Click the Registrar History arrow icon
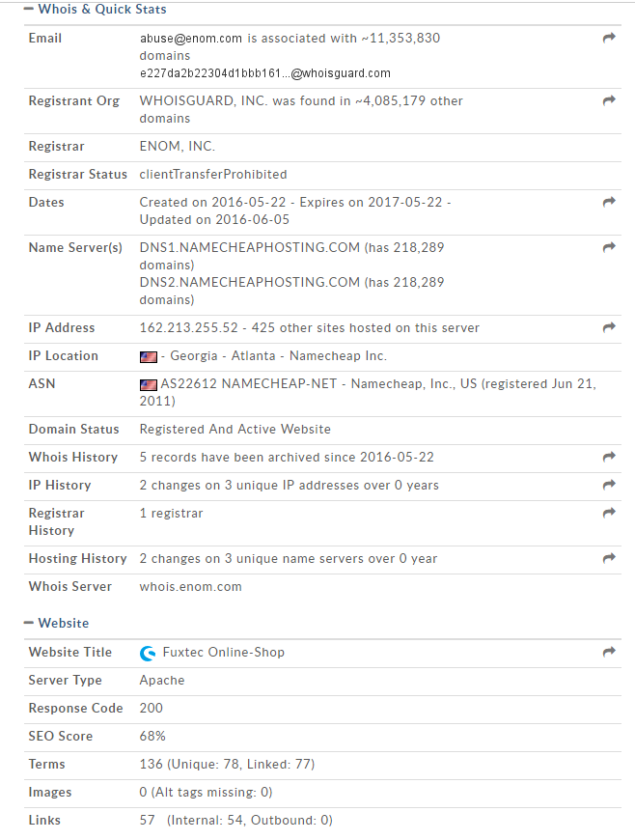Viewport: 635px width, 840px height. [x=609, y=514]
